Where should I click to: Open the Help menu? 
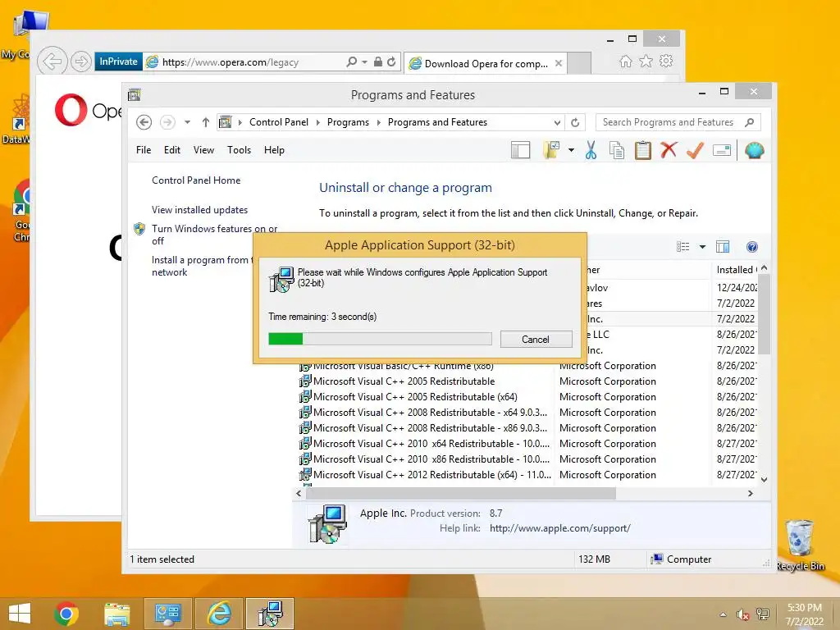(x=274, y=150)
